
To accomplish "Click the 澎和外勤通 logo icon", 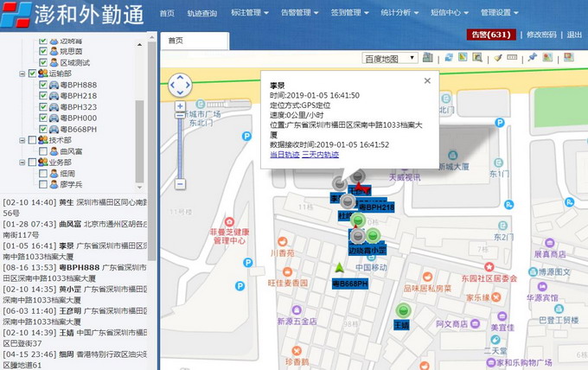I will 16,14.
